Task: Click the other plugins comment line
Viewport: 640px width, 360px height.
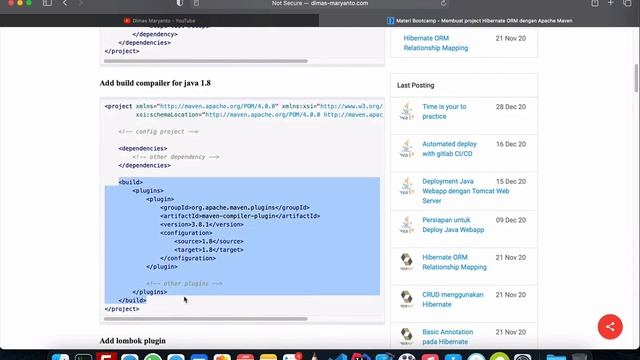Action: (184, 283)
